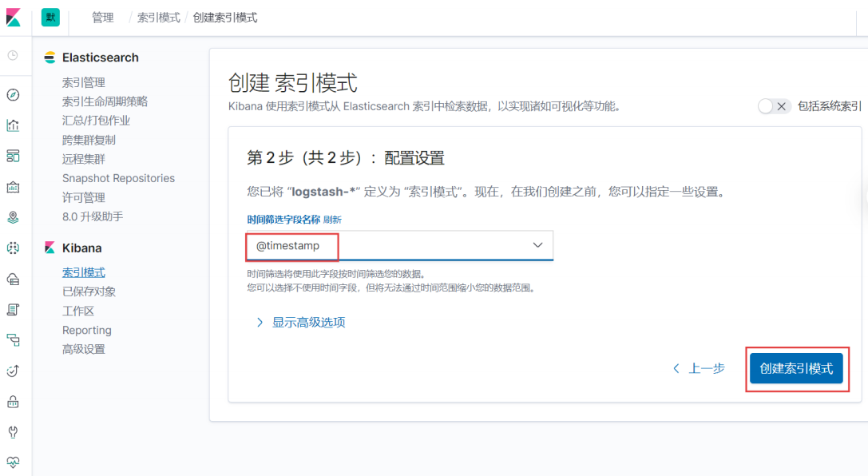Open Snapshot Repositories menu item
868x476 pixels.
pos(118,178)
